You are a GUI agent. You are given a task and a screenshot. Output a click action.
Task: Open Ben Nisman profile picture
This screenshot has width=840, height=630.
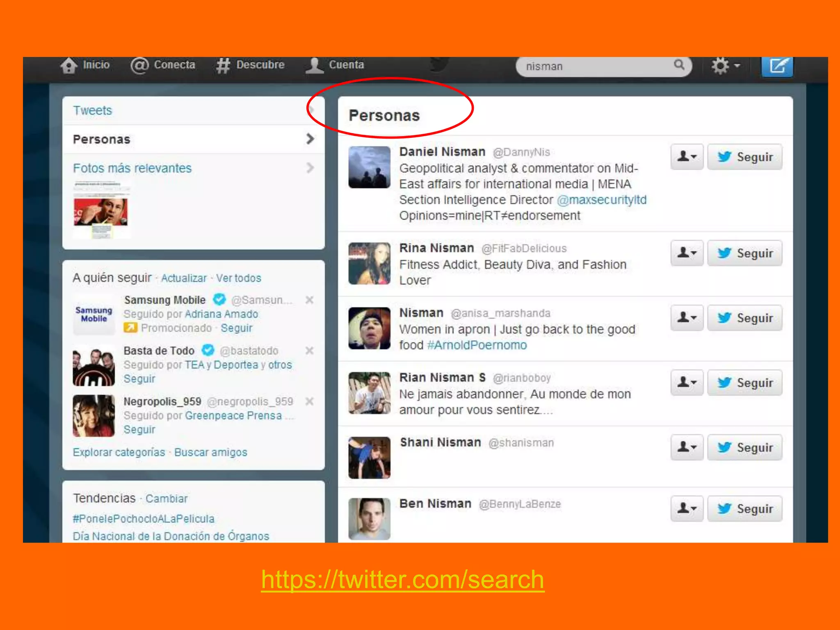(x=369, y=519)
